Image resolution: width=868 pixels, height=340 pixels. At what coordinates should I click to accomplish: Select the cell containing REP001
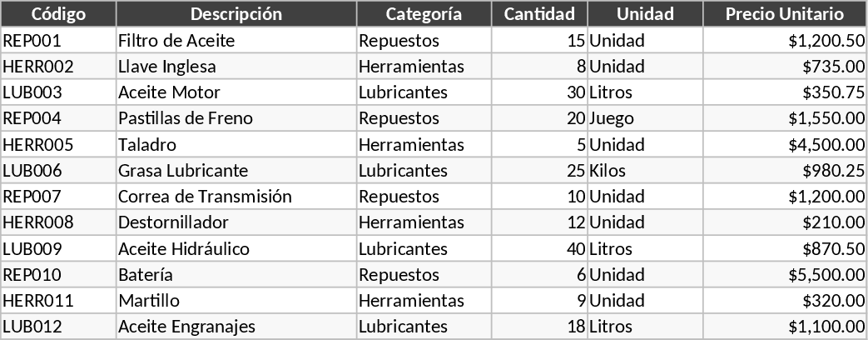pos(58,40)
